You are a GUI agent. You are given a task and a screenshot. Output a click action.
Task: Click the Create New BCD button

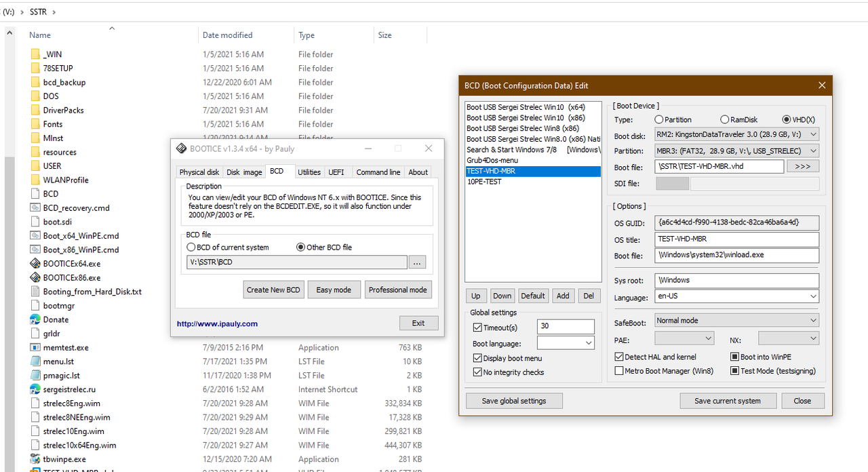273,290
